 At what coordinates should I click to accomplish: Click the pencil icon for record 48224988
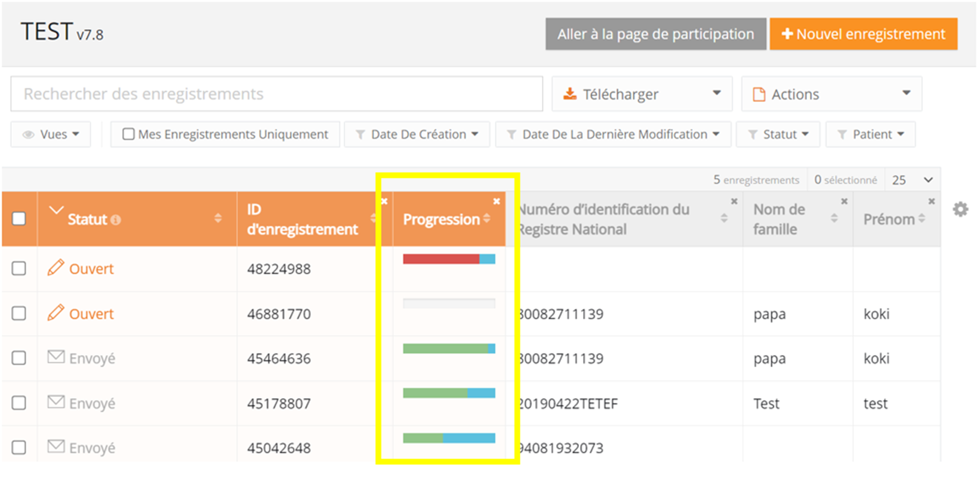point(56,267)
